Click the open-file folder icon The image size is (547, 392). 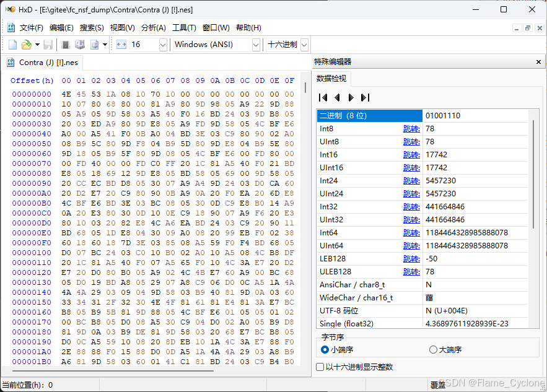[26, 45]
